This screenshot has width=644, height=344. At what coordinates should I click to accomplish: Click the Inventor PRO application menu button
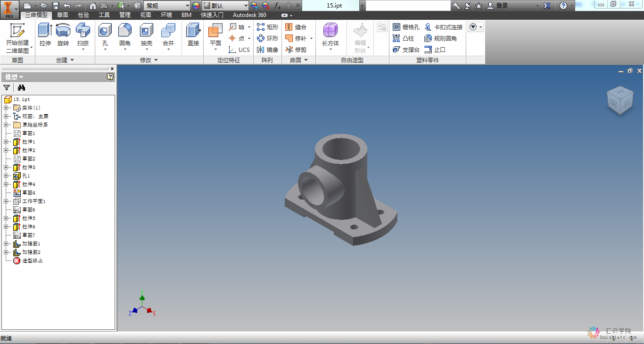click(x=9, y=9)
